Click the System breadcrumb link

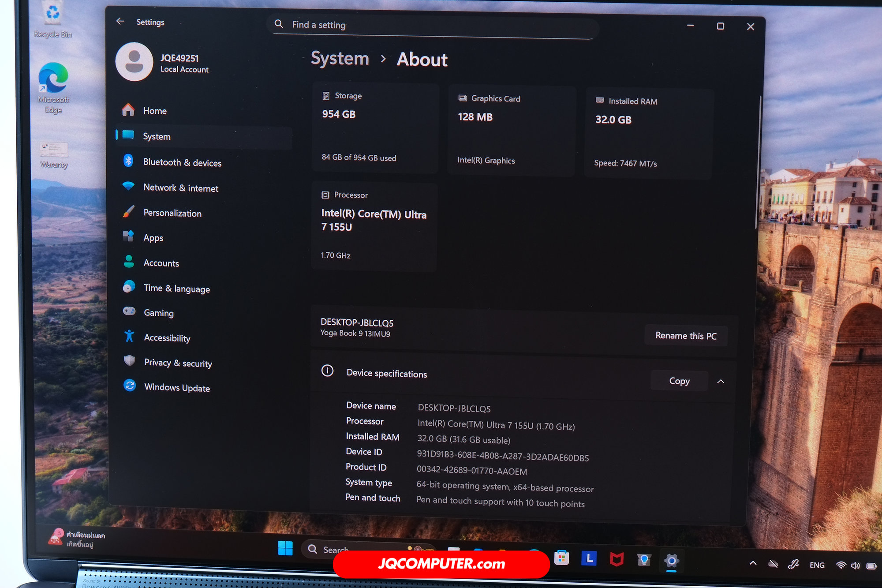[340, 58]
